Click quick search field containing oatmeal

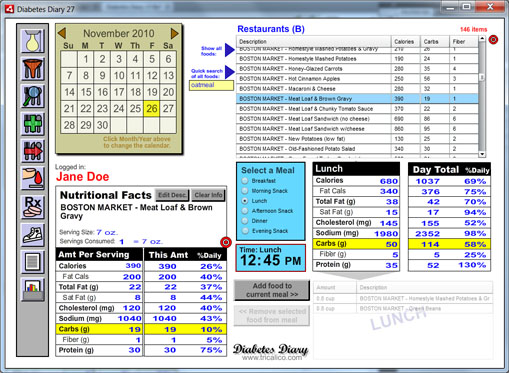[211, 85]
